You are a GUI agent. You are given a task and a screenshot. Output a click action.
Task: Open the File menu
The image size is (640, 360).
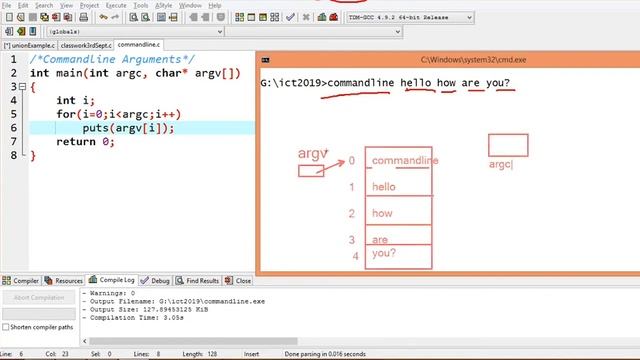(x=6, y=5)
